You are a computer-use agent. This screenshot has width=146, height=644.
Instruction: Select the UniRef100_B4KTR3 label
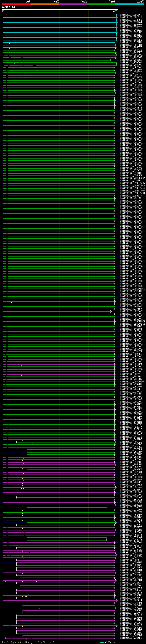pyautogui.click(x=131, y=404)
